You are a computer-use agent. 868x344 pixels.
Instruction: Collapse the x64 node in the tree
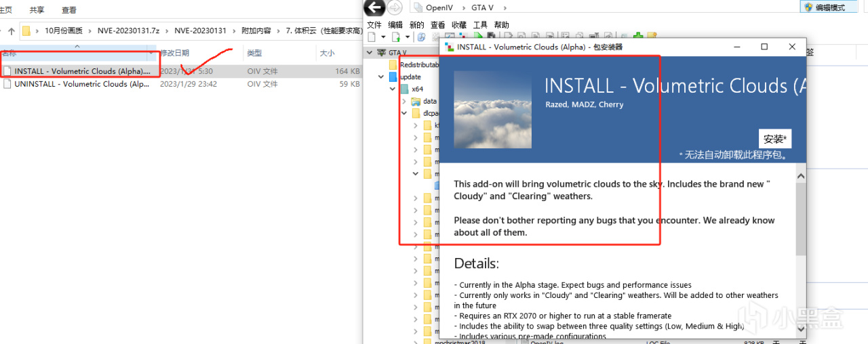[393, 89]
